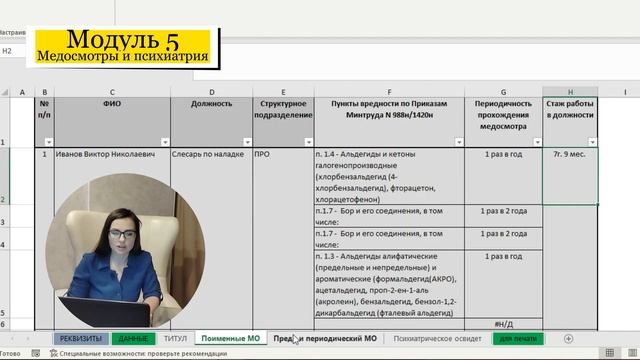Viewport: 640px width, 360px height.
Task: Open filter dropdown for Стаж работы column
Action: pyautogui.click(x=592, y=142)
